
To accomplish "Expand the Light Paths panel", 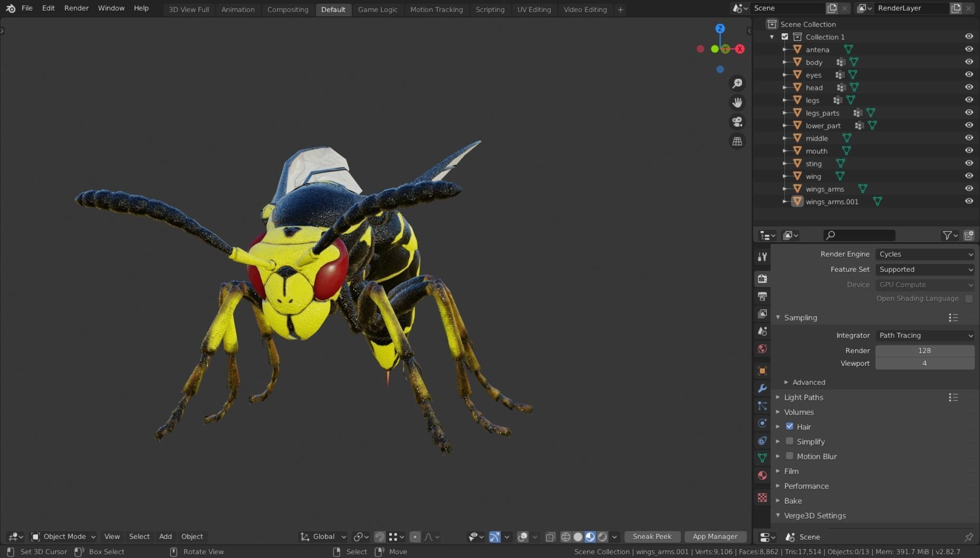I will pyautogui.click(x=803, y=398).
